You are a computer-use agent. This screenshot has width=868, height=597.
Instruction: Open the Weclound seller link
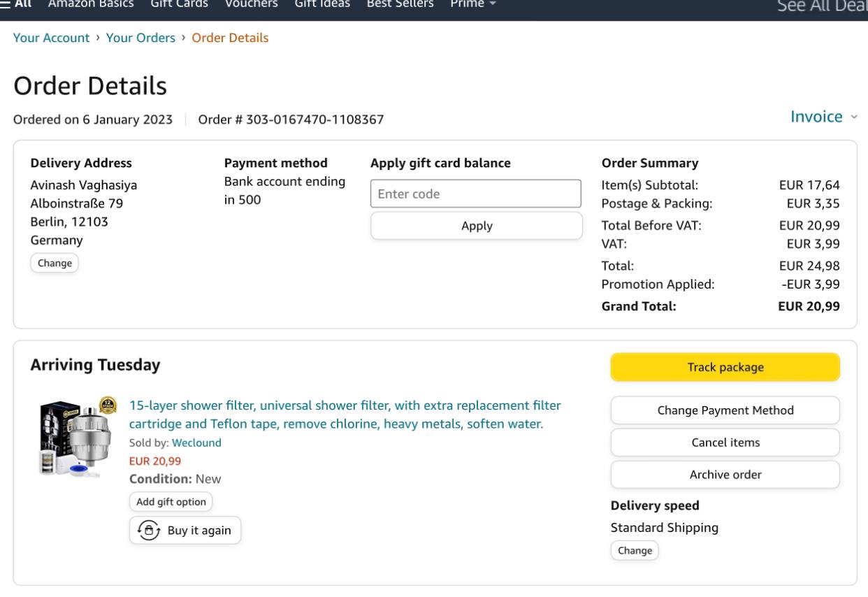(196, 443)
